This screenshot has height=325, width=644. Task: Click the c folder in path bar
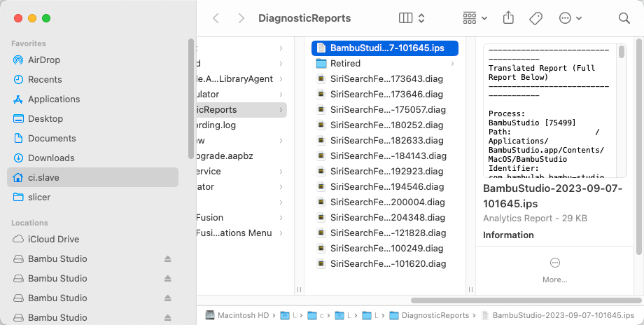coord(316,316)
